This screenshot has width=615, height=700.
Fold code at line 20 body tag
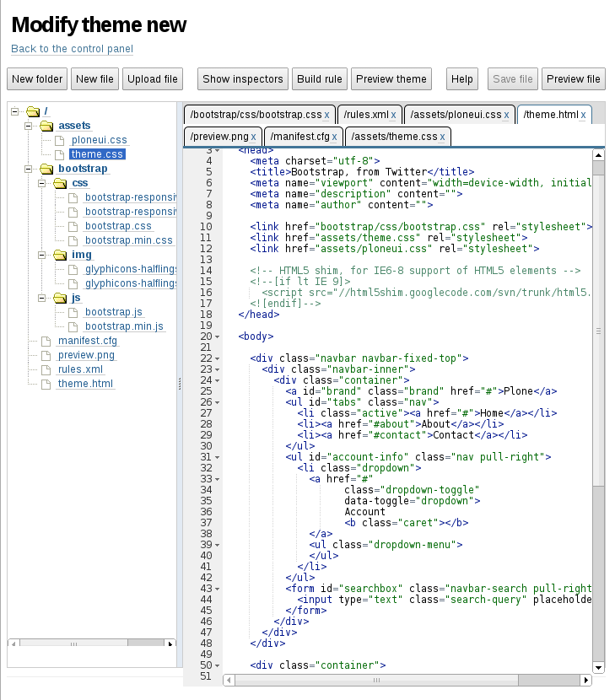(x=218, y=337)
